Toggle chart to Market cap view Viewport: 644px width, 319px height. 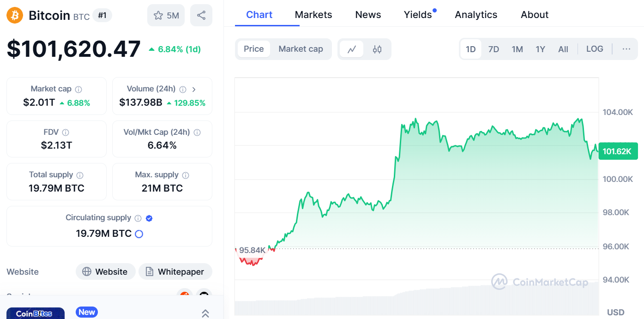coord(301,49)
